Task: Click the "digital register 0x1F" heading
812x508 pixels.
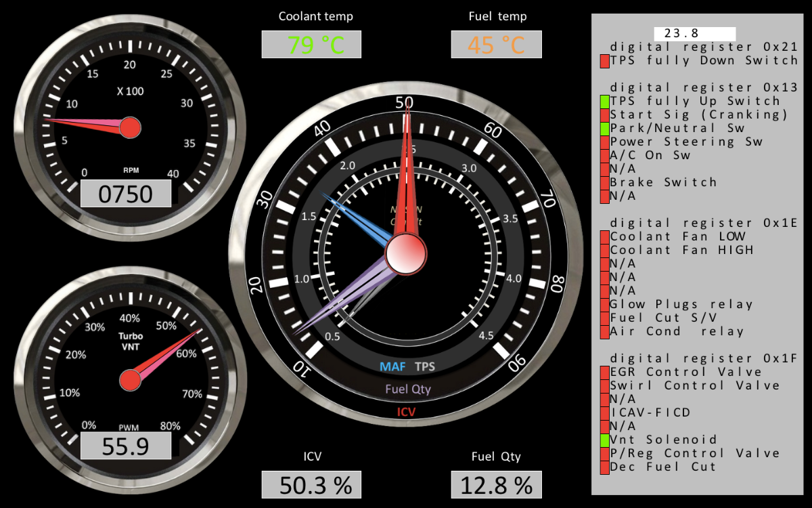Action: click(704, 358)
